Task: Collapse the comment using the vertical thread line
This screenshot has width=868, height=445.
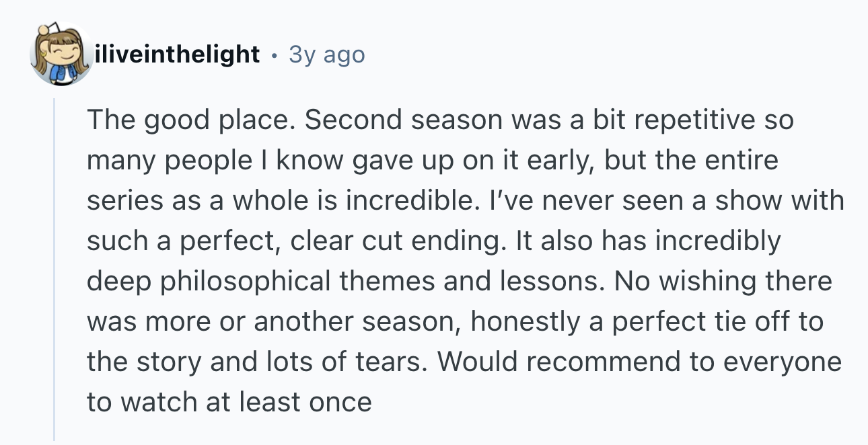Action: [x=55, y=269]
